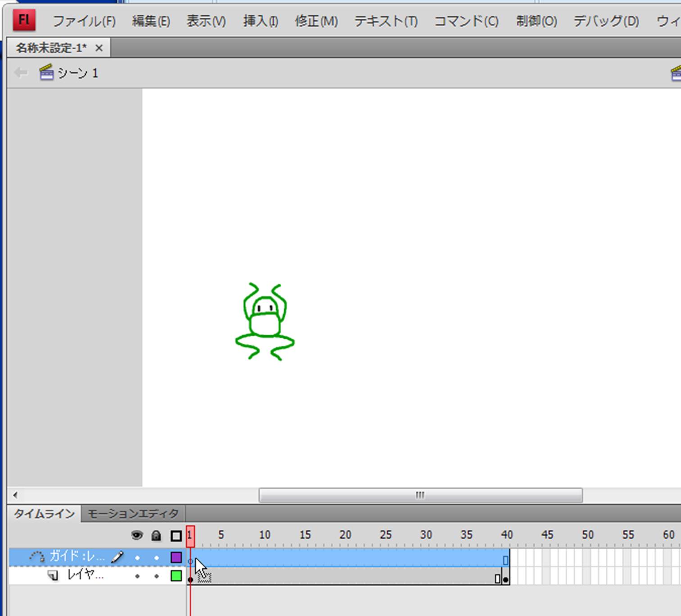This screenshot has width=681, height=616.
Task: Click the シーン 1 clapperboard icon
Action: coord(46,73)
